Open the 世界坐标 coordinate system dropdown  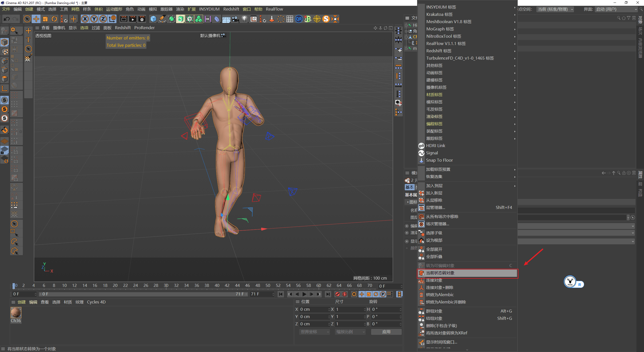[314, 332]
